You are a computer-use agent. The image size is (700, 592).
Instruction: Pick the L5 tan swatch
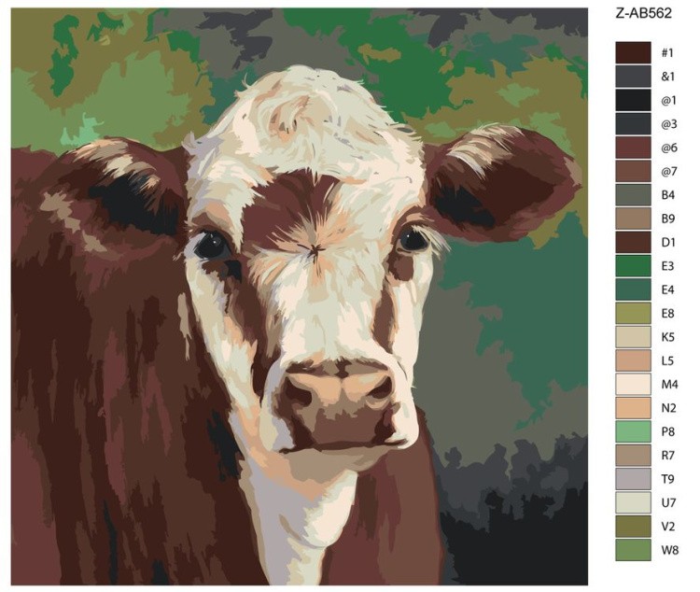(x=633, y=360)
